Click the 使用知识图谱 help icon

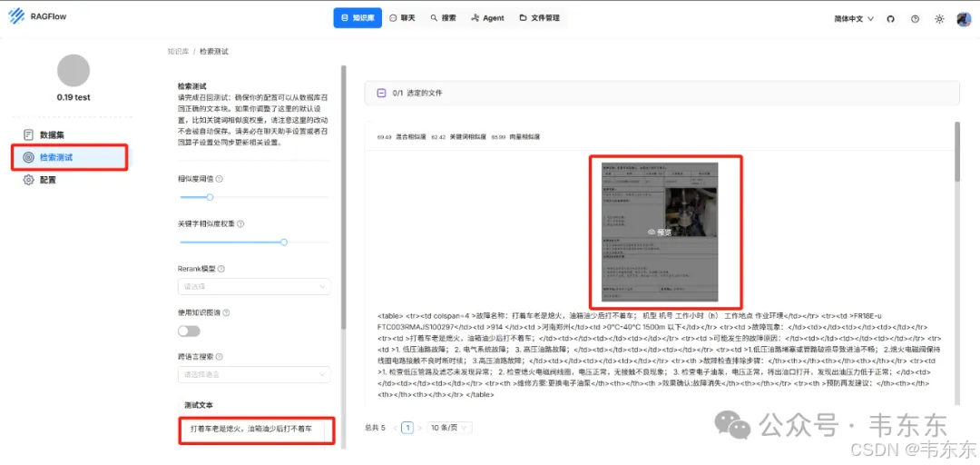226,312
